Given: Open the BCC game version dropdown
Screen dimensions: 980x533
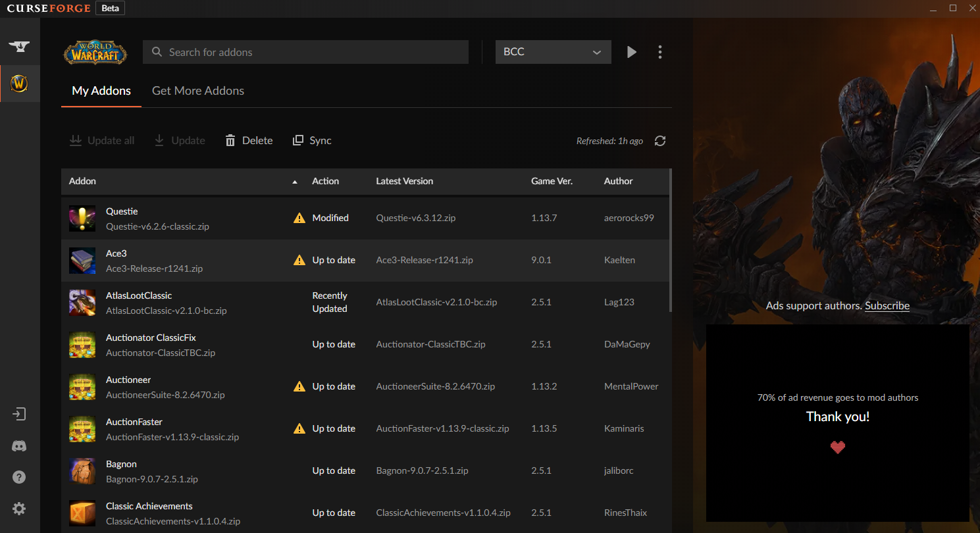Looking at the screenshot, I should (x=553, y=52).
